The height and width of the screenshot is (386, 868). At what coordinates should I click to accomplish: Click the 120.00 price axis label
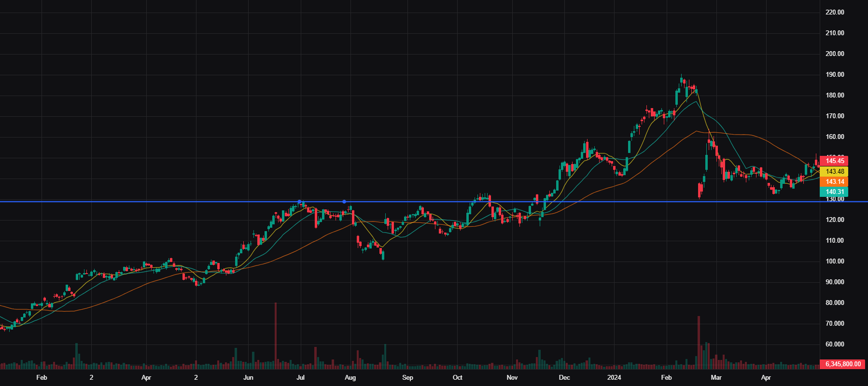pyautogui.click(x=835, y=220)
